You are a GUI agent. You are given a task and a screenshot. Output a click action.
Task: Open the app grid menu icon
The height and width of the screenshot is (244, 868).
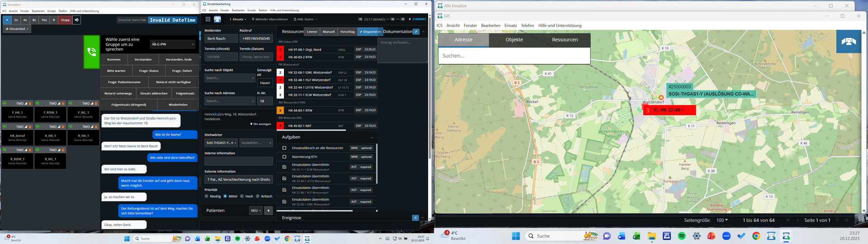(x=208, y=19)
